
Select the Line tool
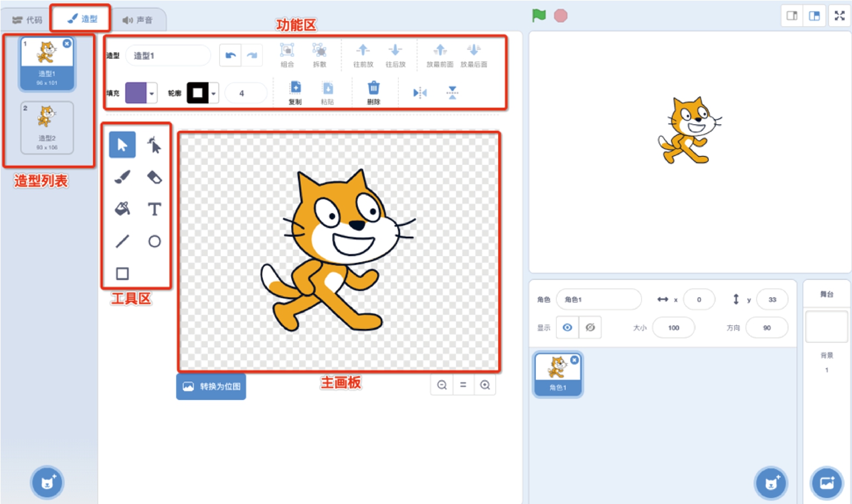click(122, 241)
